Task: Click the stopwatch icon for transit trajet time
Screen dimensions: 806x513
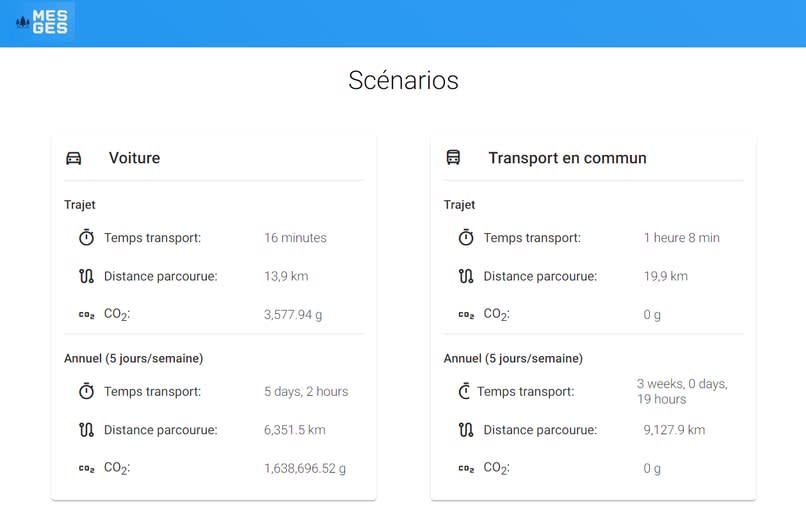Action: [x=466, y=237]
